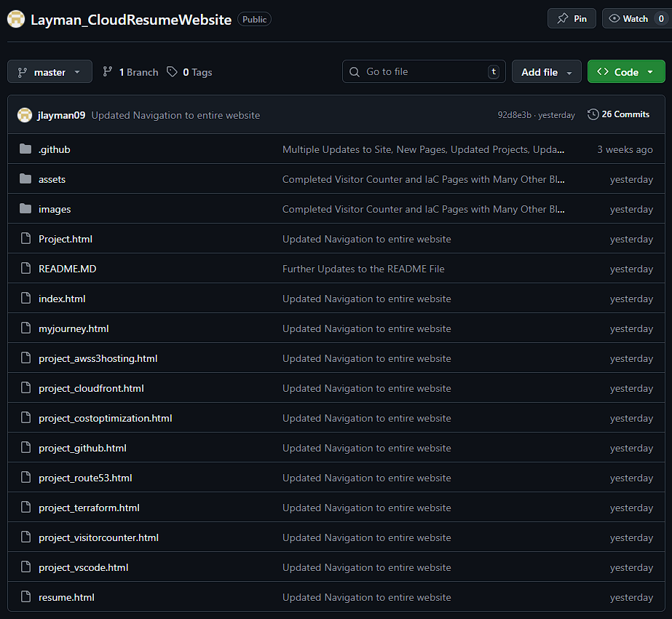The image size is (672, 619).
Task: Open the master branch selector
Action: tap(49, 71)
